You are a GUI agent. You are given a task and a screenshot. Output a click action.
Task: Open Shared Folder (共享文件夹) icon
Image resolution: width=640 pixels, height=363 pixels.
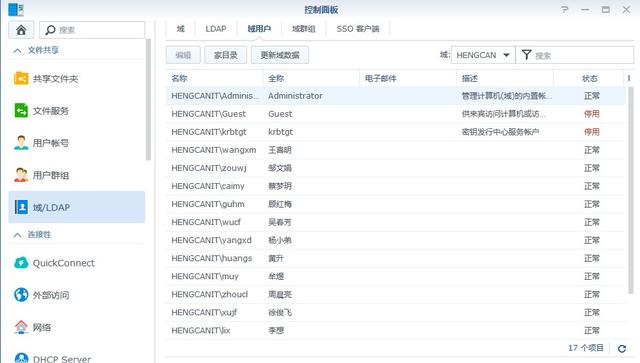[21, 78]
